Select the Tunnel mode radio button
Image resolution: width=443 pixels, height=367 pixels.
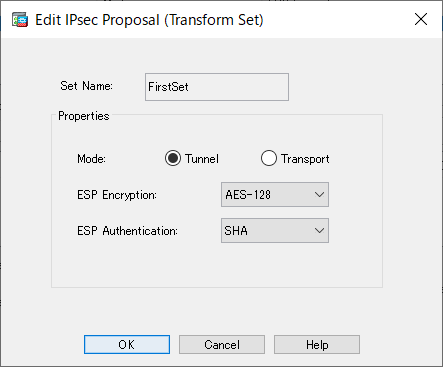(173, 158)
